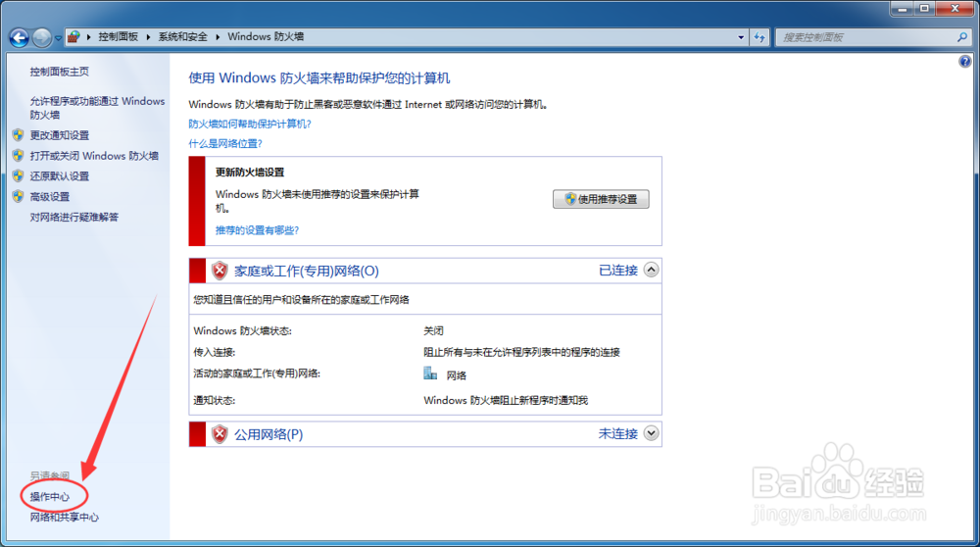Image resolution: width=980 pixels, height=547 pixels.
Task: Click the network icon beside 网络
Action: 430,373
